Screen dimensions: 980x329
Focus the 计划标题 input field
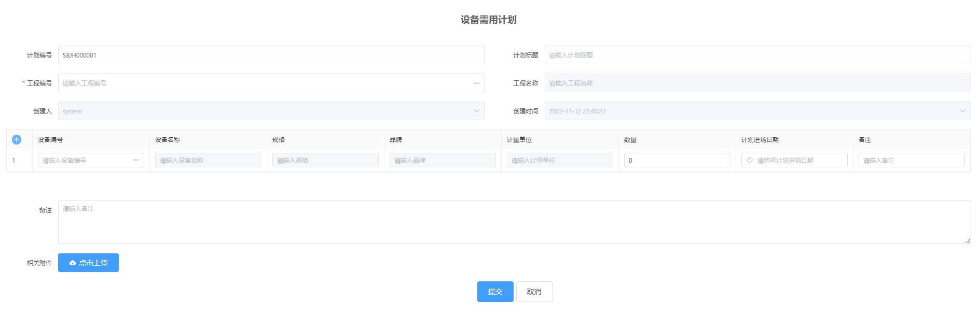coord(757,55)
